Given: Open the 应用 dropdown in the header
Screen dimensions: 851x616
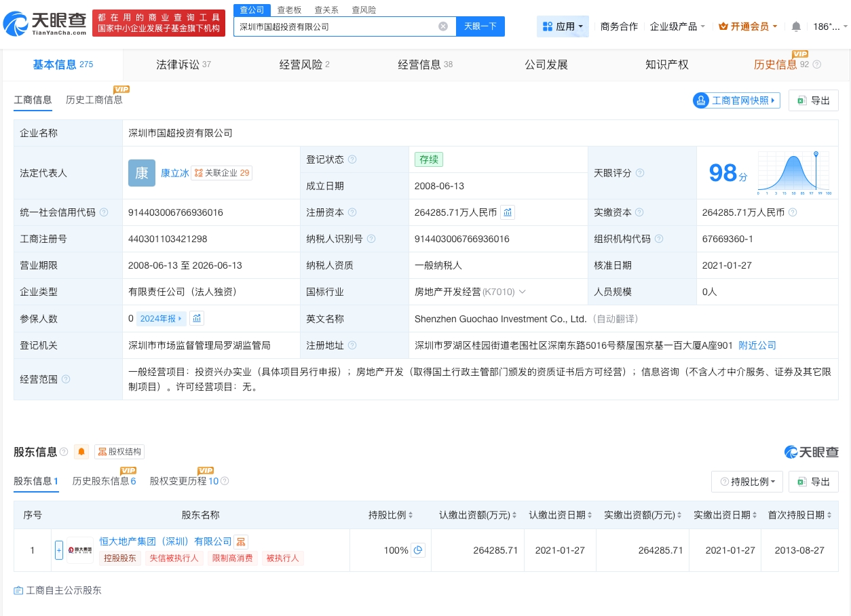Looking at the screenshot, I should tap(563, 26).
